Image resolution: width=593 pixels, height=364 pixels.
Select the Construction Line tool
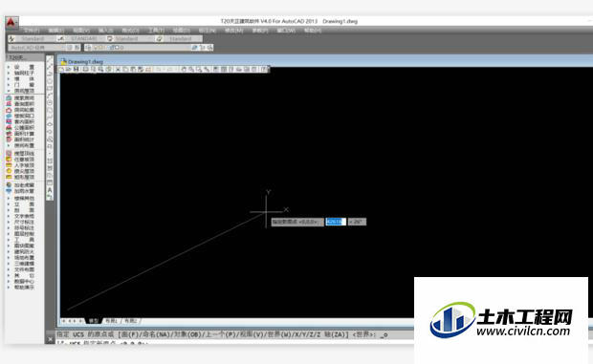[50, 67]
